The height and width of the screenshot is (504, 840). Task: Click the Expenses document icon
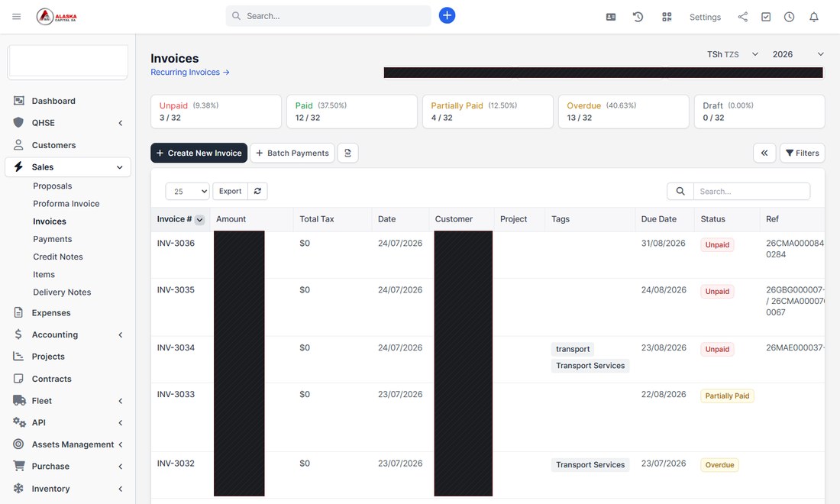click(x=18, y=312)
